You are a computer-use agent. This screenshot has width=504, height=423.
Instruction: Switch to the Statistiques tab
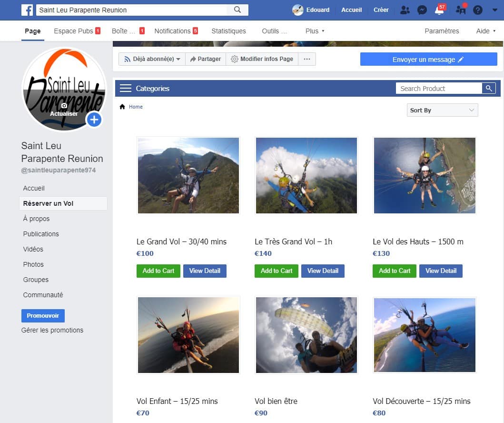[x=228, y=31]
